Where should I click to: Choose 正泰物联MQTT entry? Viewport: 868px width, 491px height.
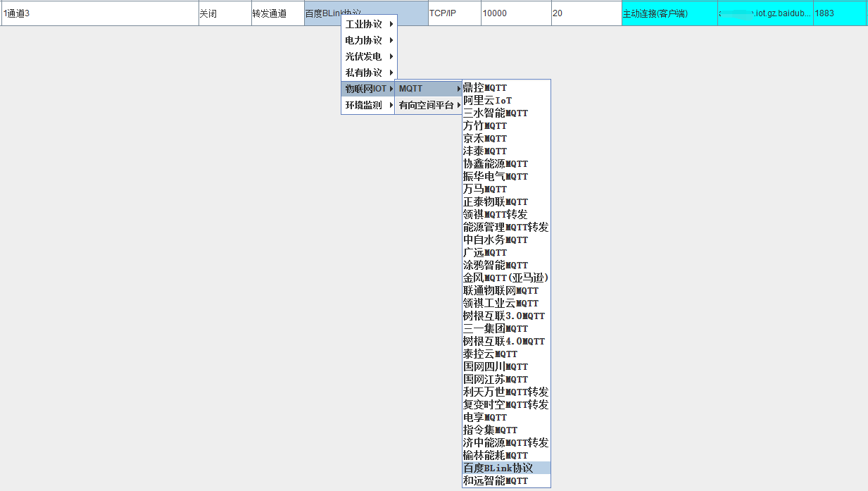(x=506, y=201)
